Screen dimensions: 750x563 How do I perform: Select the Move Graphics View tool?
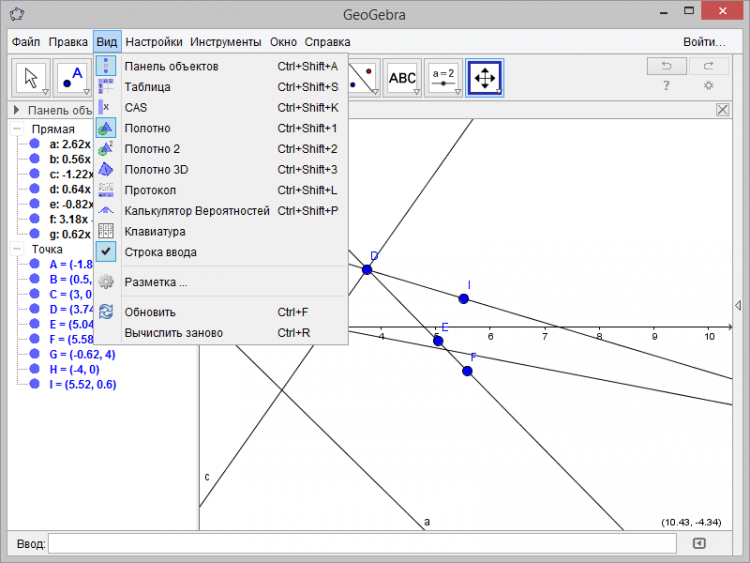(x=485, y=77)
